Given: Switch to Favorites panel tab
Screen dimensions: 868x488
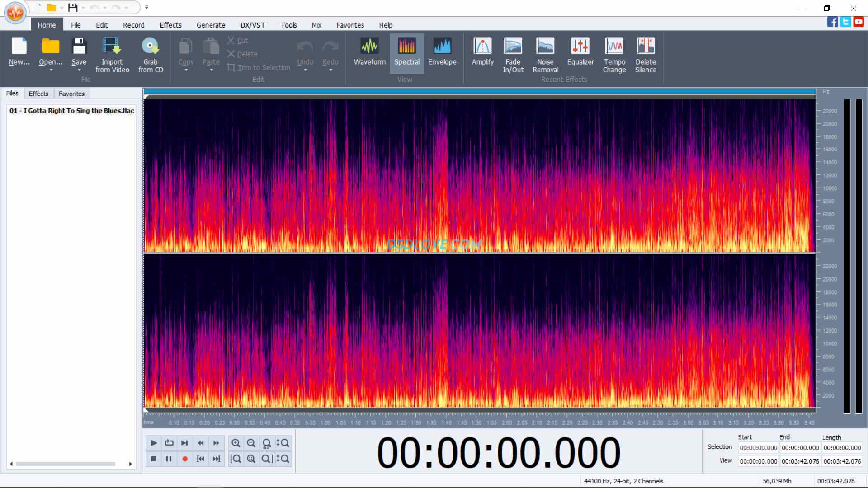Looking at the screenshot, I should [x=71, y=94].
